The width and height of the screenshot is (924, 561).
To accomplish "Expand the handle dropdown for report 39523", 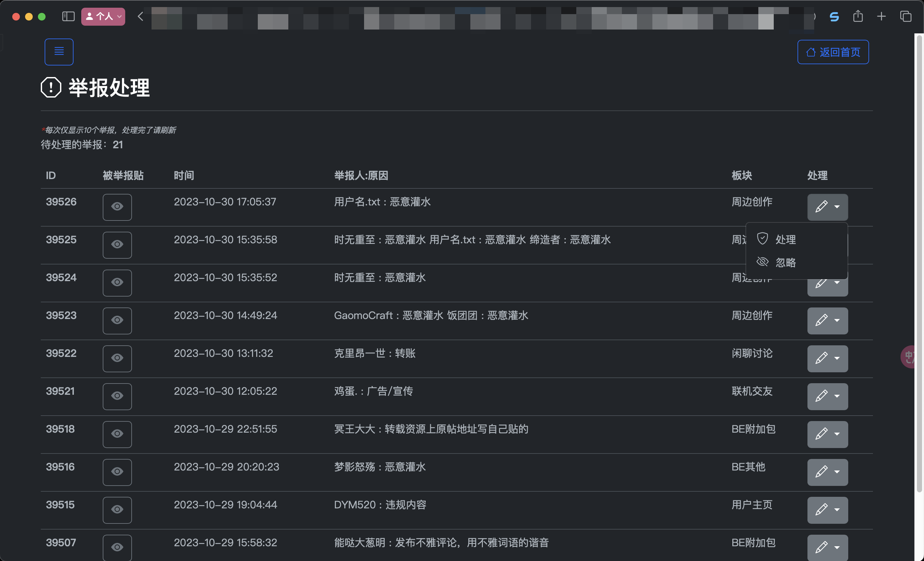I will (827, 320).
